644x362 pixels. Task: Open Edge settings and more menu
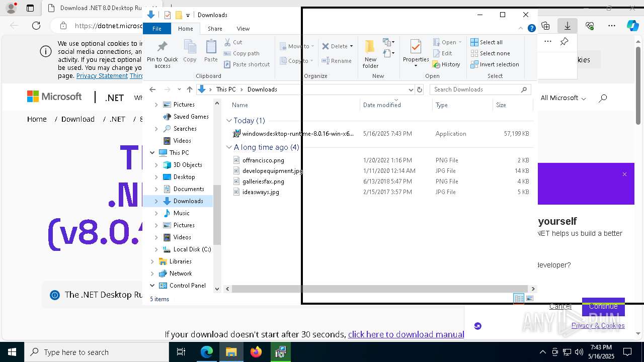(x=612, y=26)
